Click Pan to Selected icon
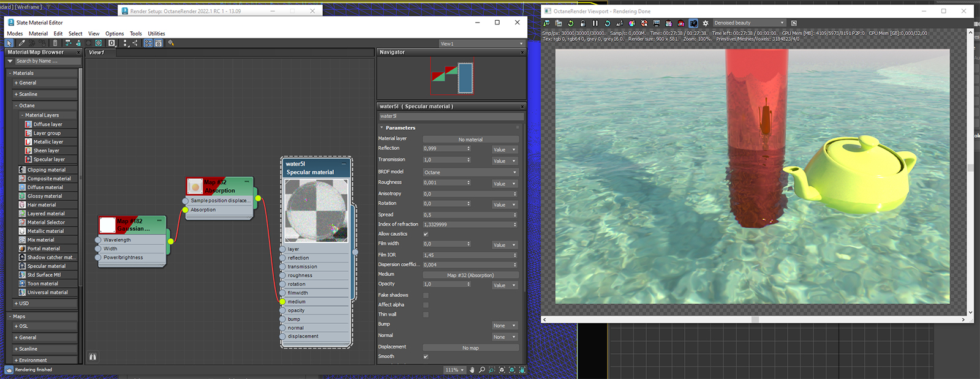980x379 pixels. pos(522,370)
